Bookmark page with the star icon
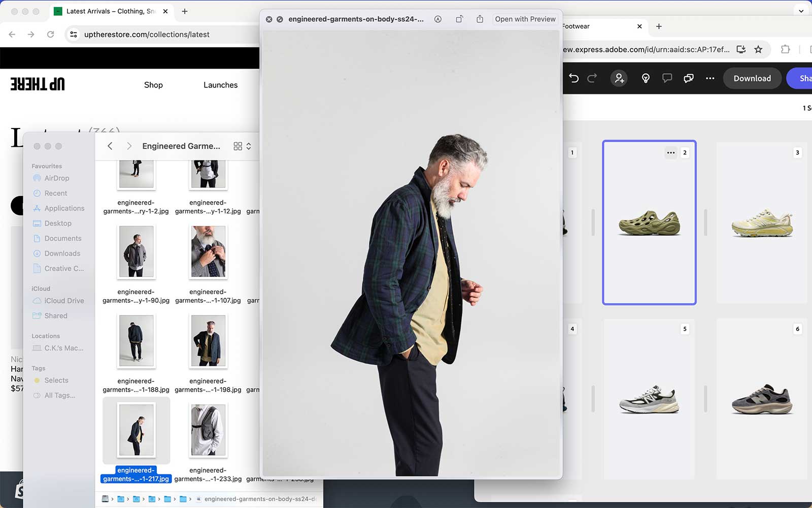812x508 pixels. (758, 49)
